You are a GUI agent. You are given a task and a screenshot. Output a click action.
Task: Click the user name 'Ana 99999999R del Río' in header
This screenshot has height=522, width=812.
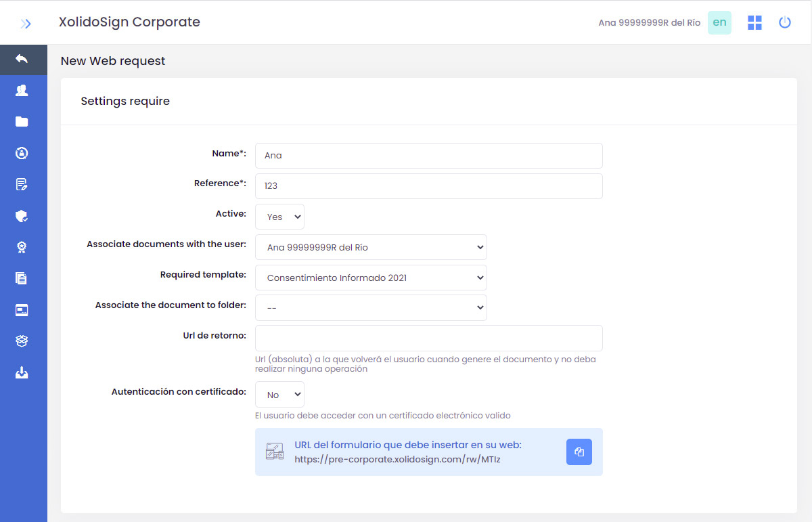[x=650, y=23]
